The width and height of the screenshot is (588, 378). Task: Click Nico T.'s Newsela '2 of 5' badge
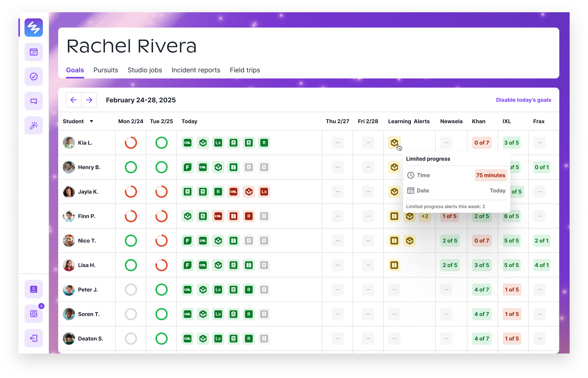[450, 241]
